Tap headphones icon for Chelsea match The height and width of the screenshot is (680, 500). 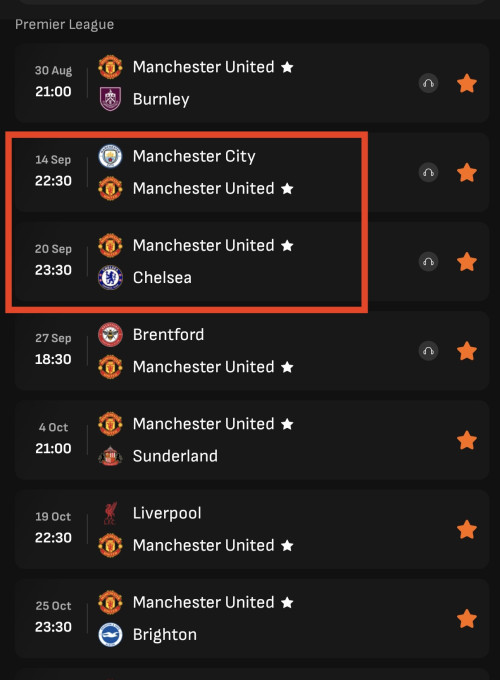pyautogui.click(x=428, y=262)
